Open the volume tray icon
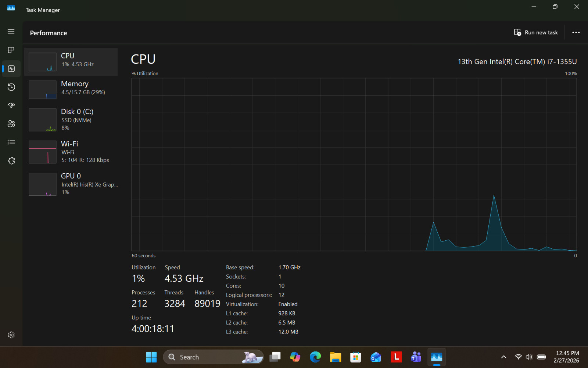588x368 pixels. (529, 357)
